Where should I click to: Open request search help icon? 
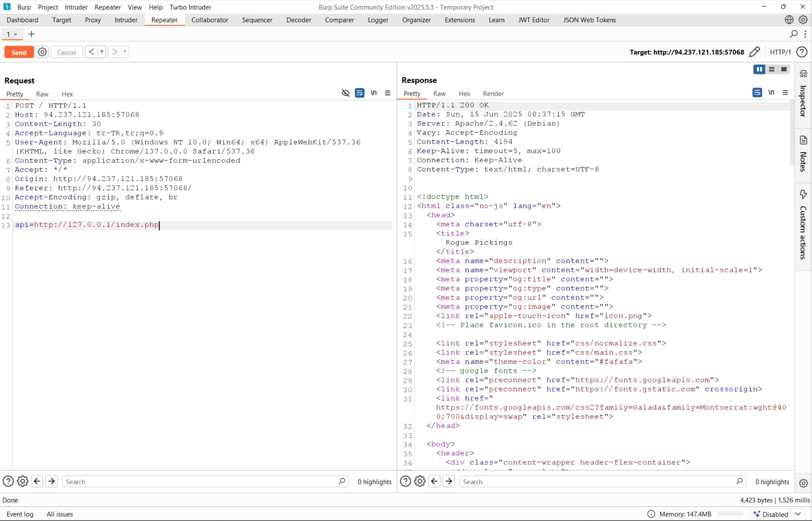(x=8, y=481)
